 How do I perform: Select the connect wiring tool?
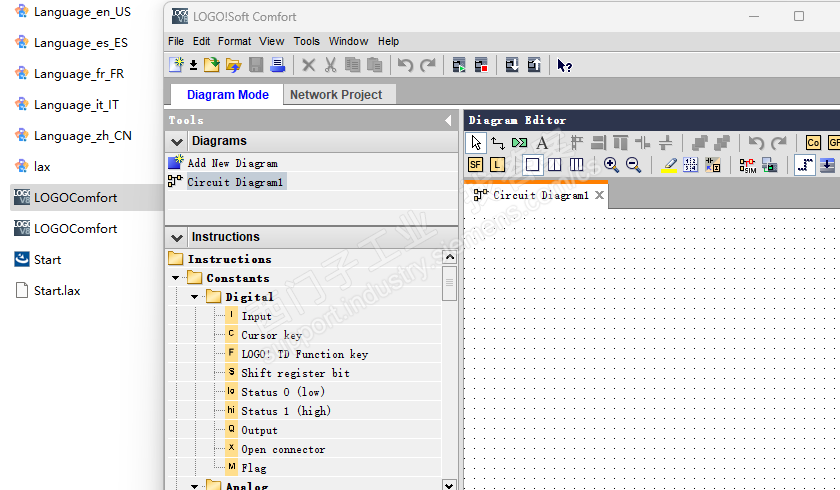(x=498, y=143)
